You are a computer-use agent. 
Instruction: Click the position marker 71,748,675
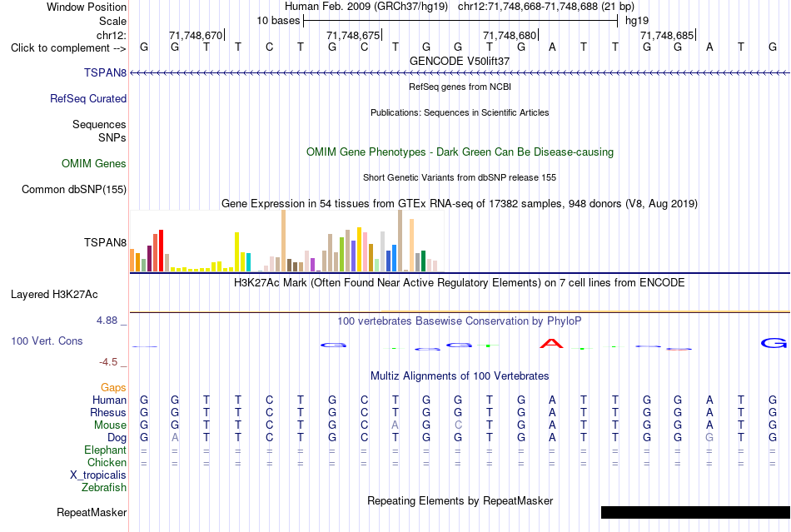[353, 35]
